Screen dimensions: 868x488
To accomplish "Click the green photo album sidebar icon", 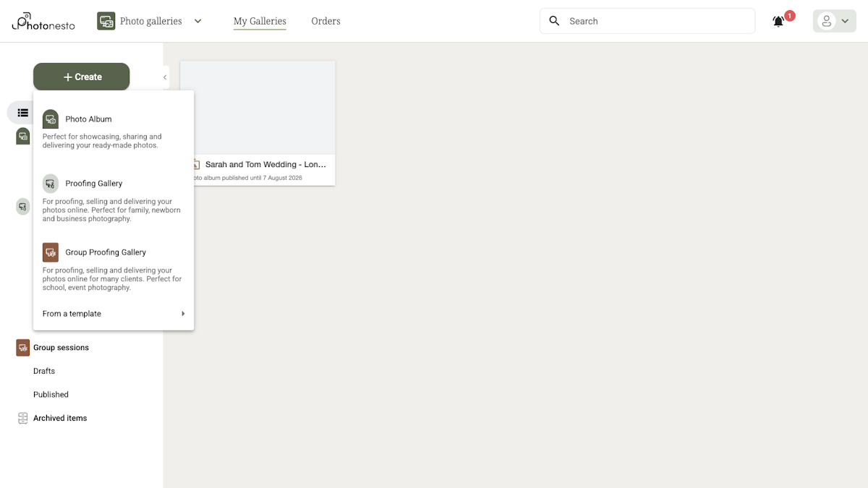I will (23, 136).
